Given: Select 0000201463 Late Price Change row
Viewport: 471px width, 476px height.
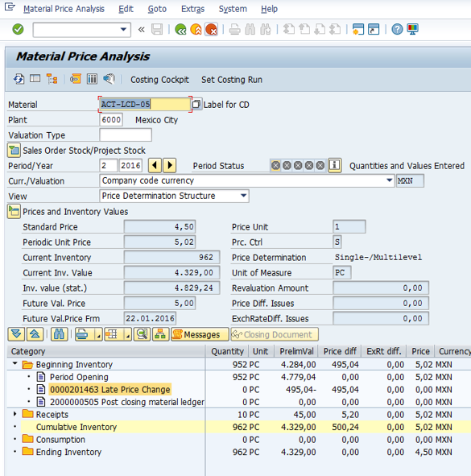Looking at the screenshot, I should pyautogui.click(x=109, y=389).
